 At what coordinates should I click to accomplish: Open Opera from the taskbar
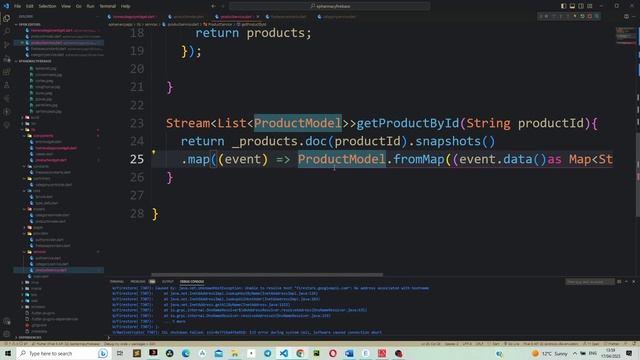333,353
